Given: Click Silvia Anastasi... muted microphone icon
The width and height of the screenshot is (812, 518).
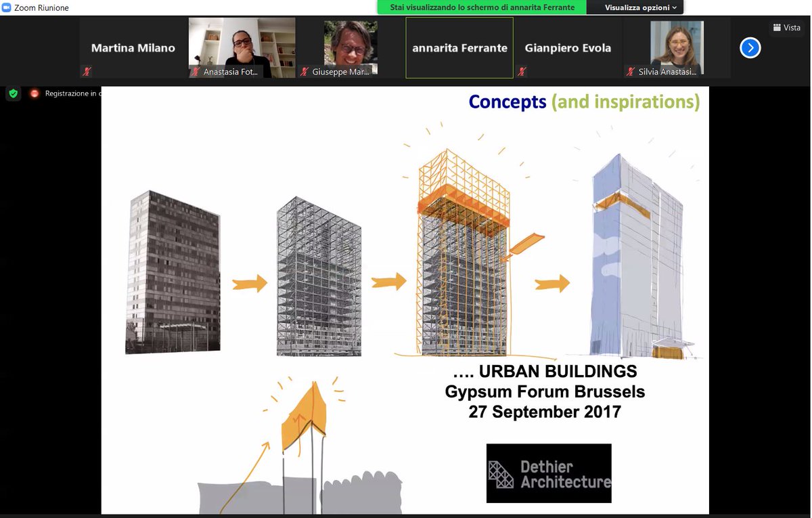Looking at the screenshot, I should point(631,71).
